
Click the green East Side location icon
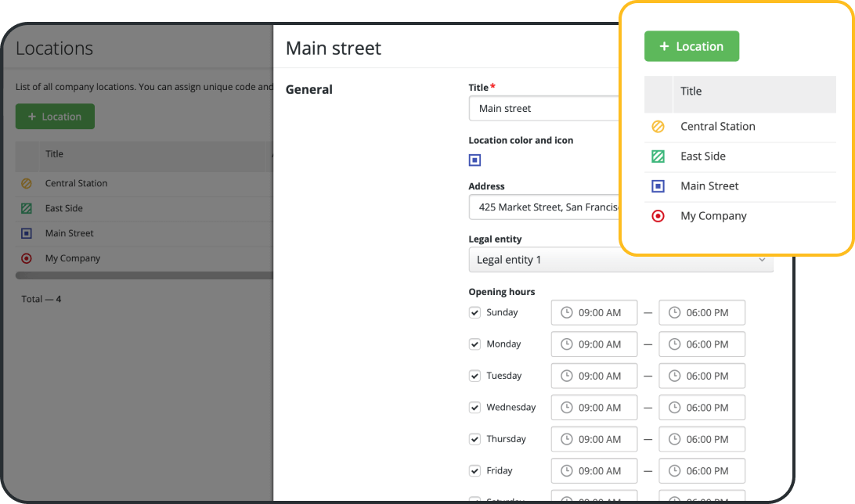click(x=27, y=208)
